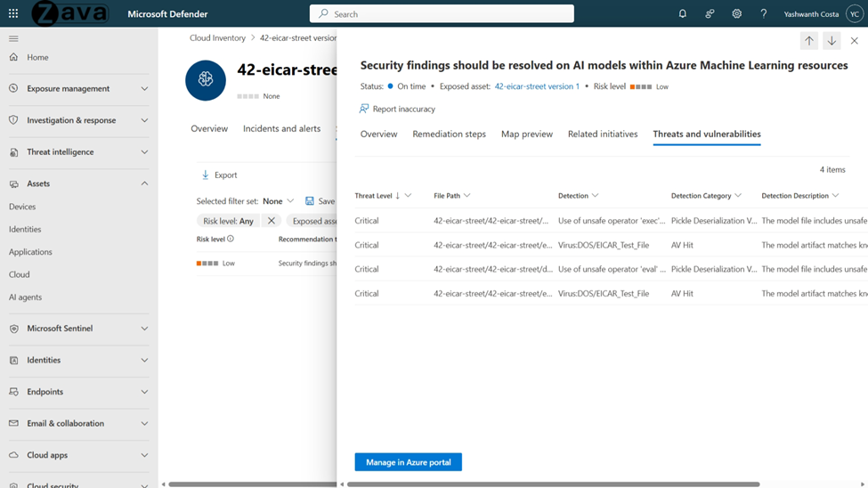The height and width of the screenshot is (488, 868).
Task: Click the Investigation & response shield icon
Action: click(x=14, y=120)
